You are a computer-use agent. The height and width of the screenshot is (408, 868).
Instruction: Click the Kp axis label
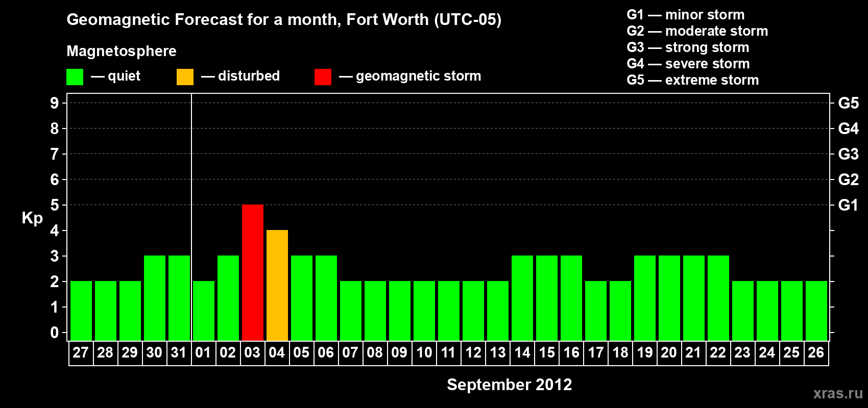click(32, 218)
